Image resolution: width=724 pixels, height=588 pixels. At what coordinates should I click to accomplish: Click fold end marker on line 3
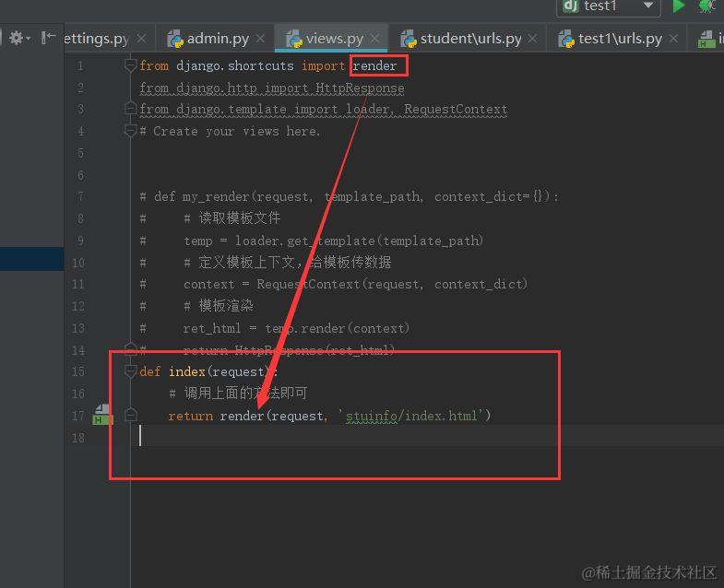pos(130,109)
